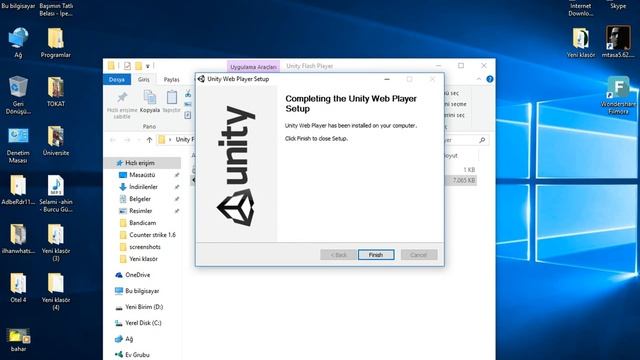Image resolution: width=640 pixels, height=360 pixels.
Task: Open the quick access toolbar dropdown arrow
Action: tap(148, 66)
